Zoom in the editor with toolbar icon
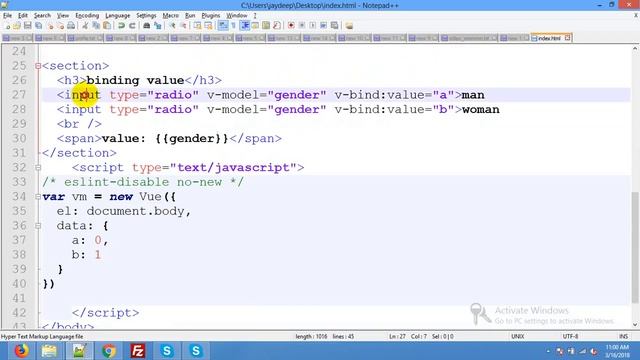 [x=173, y=26]
